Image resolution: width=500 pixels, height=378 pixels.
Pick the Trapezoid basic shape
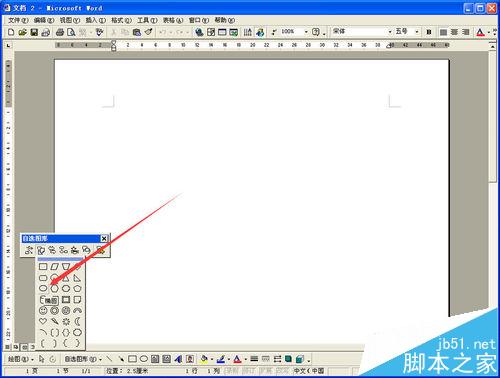pos(66,266)
